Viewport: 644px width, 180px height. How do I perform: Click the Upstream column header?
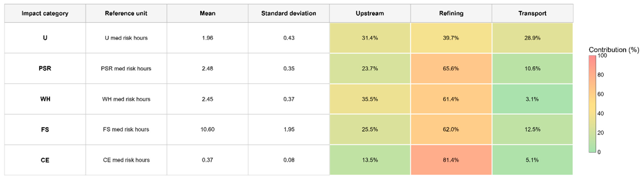pos(370,13)
